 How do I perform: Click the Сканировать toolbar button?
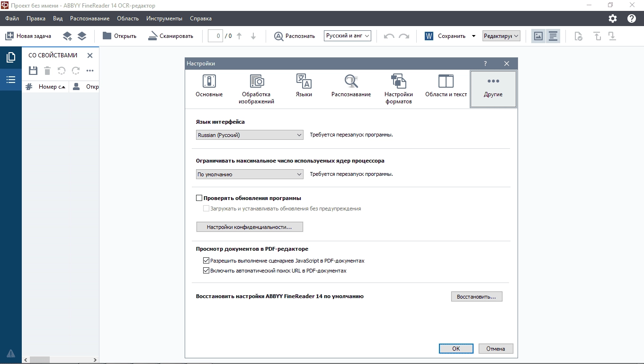pos(171,36)
